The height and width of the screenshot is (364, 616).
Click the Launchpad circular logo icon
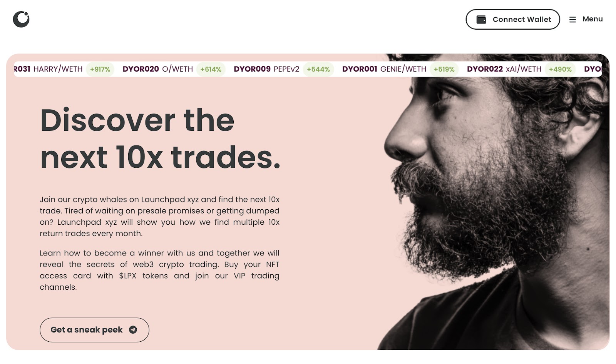tap(21, 19)
